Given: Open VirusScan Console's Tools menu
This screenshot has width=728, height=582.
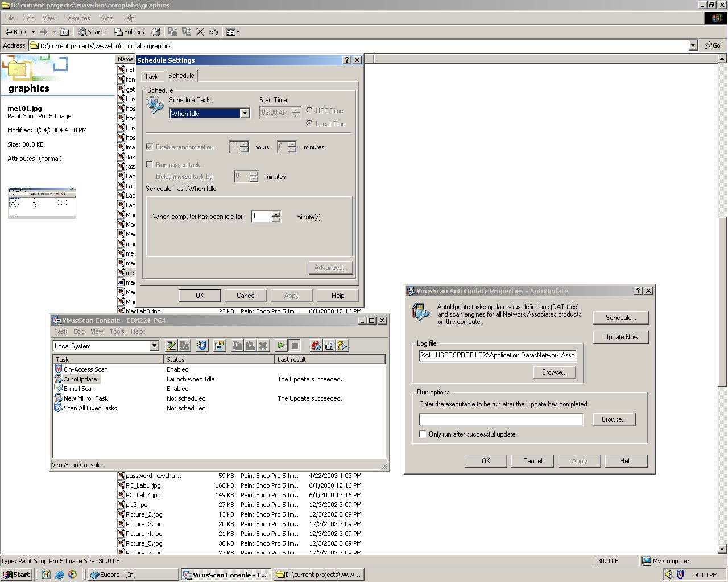Looking at the screenshot, I should click(117, 331).
